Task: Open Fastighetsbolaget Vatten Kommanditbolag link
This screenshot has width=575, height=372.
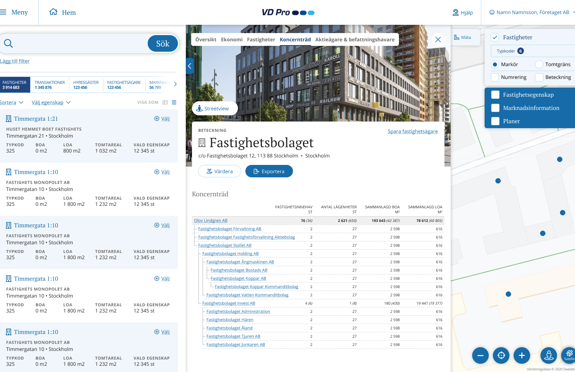Action: pyautogui.click(x=248, y=295)
